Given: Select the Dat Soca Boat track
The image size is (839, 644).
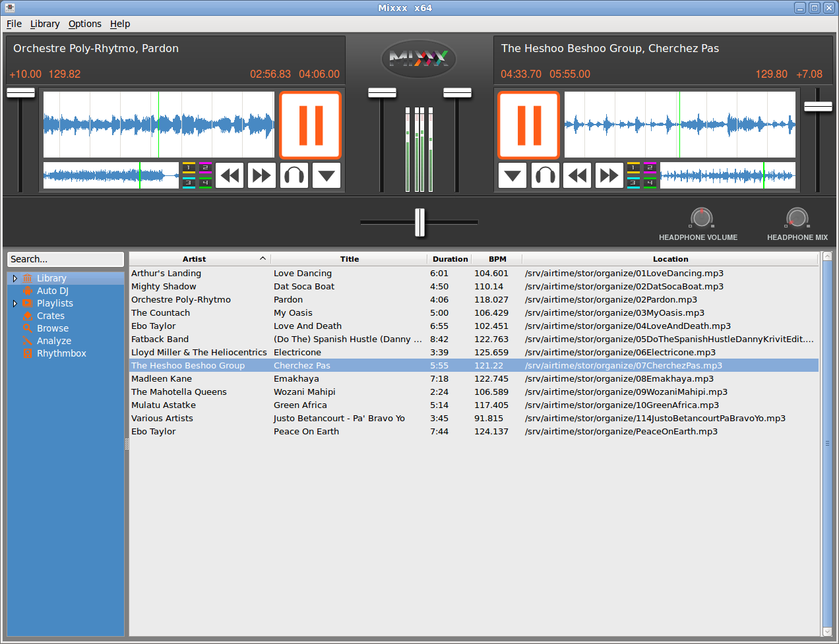Looking at the screenshot, I should (474, 286).
